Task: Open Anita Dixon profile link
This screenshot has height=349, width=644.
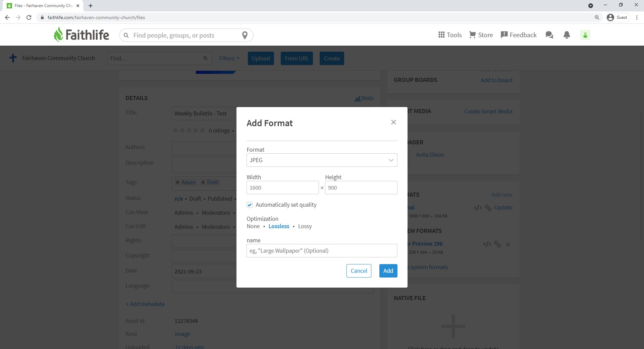Action: click(x=430, y=155)
